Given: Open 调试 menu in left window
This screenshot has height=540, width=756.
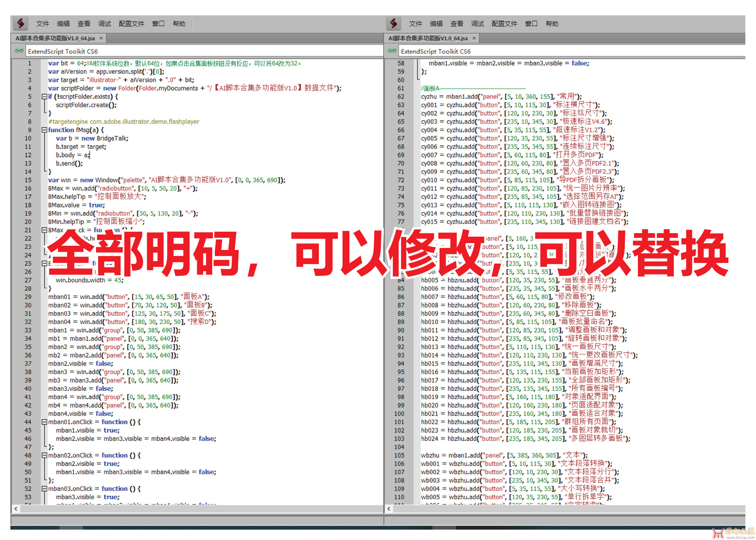Looking at the screenshot, I should tap(105, 24).
